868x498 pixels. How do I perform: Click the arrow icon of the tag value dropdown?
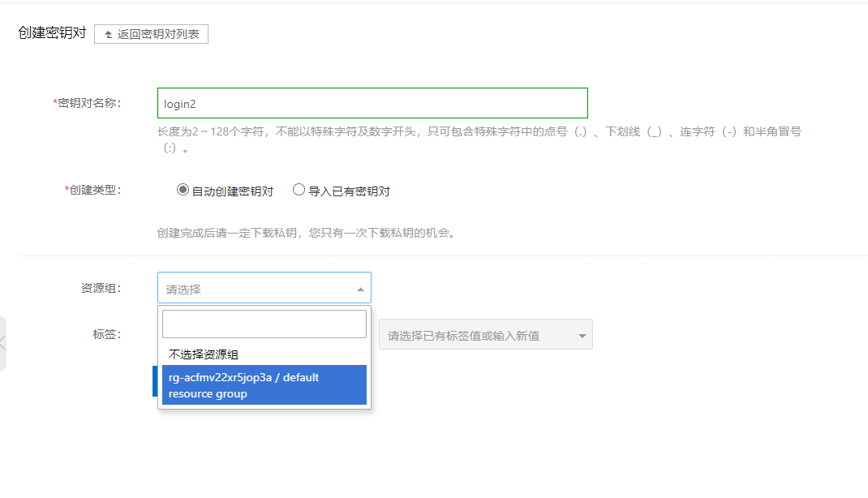coord(582,336)
